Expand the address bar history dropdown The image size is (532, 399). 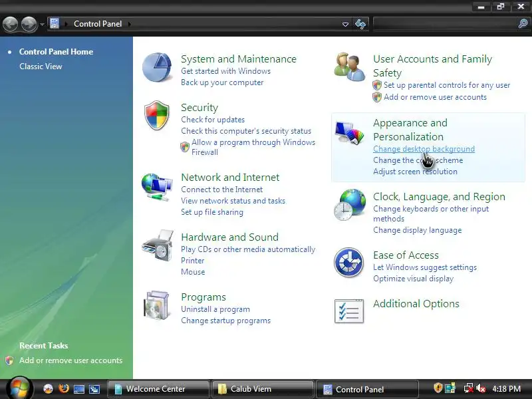pyautogui.click(x=345, y=24)
